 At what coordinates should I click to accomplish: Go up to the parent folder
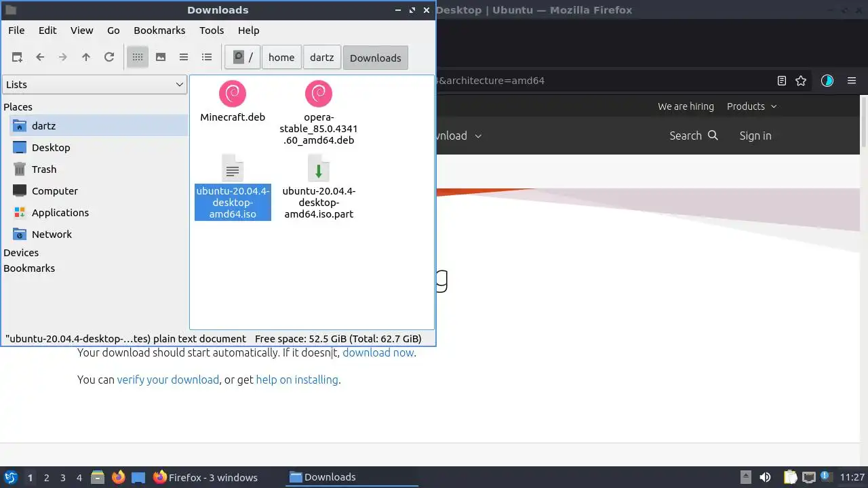[x=86, y=58]
